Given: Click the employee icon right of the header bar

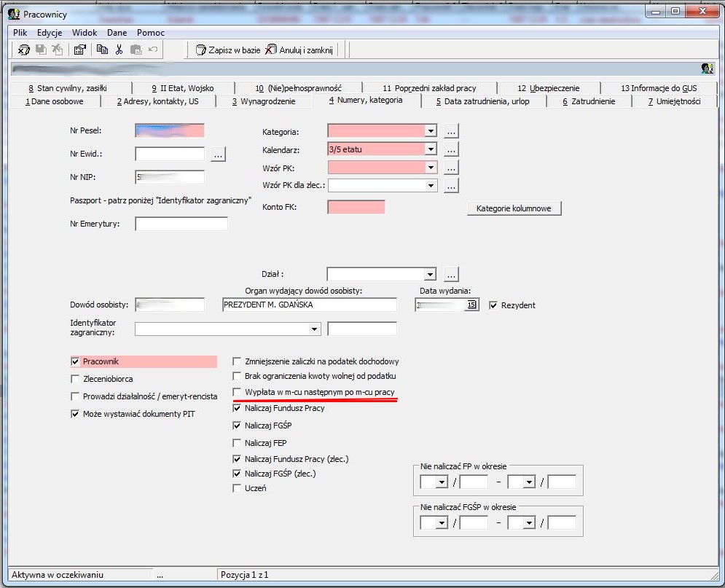Looking at the screenshot, I should 707,68.
